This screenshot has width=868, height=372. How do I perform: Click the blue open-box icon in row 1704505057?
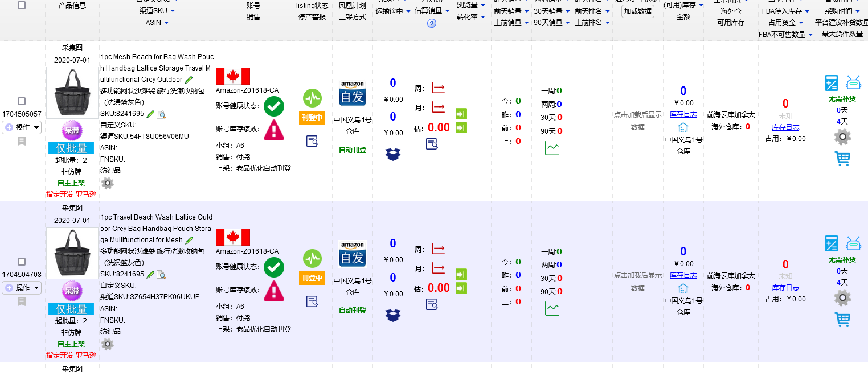click(393, 154)
